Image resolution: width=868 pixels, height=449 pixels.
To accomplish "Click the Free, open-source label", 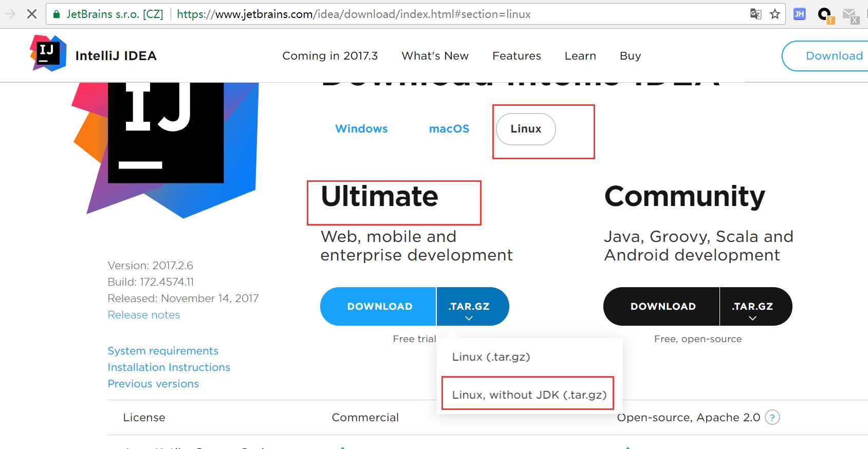I will pos(698,339).
